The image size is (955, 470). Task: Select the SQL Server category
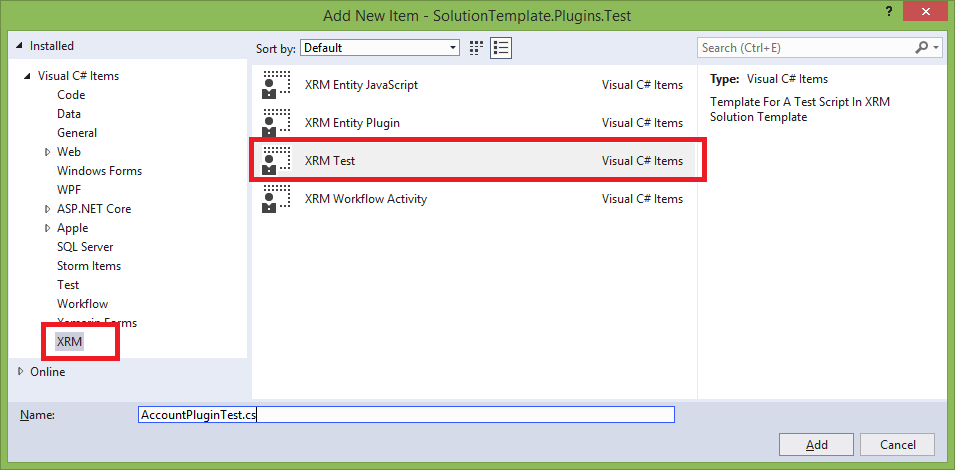(x=85, y=247)
